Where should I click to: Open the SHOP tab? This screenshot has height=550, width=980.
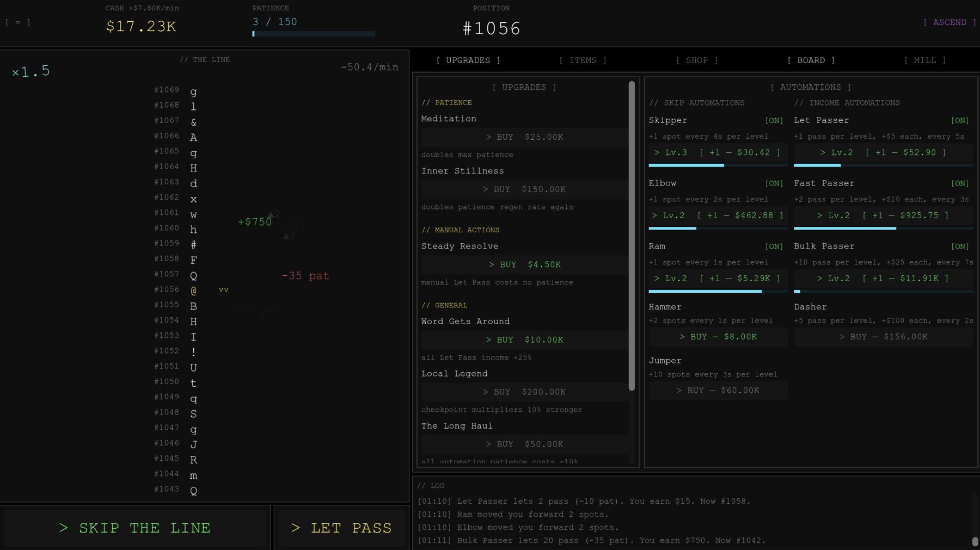click(697, 60)
